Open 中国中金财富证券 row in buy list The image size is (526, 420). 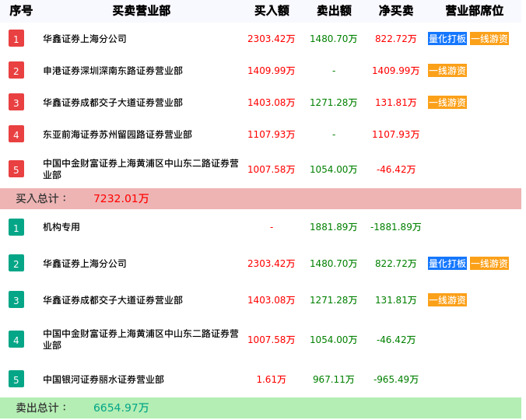pos(141,169)
